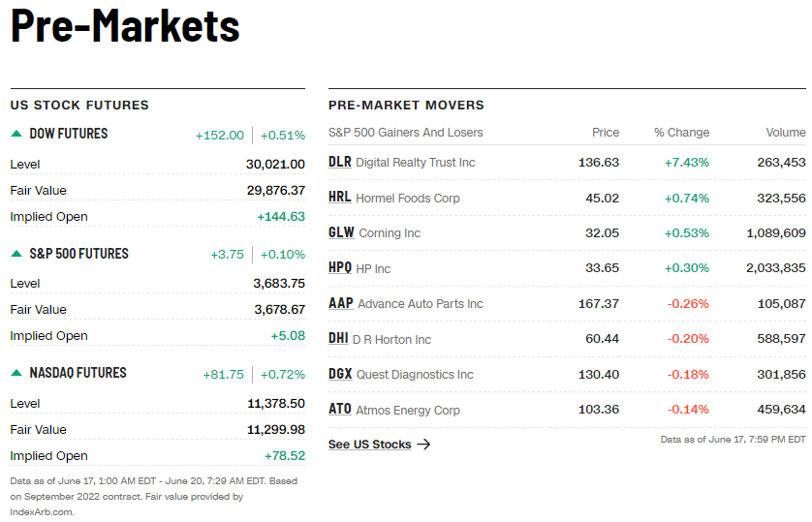Click the GLW ticker symbol
This screenshot has height=522, width=812.
[341, 232]
